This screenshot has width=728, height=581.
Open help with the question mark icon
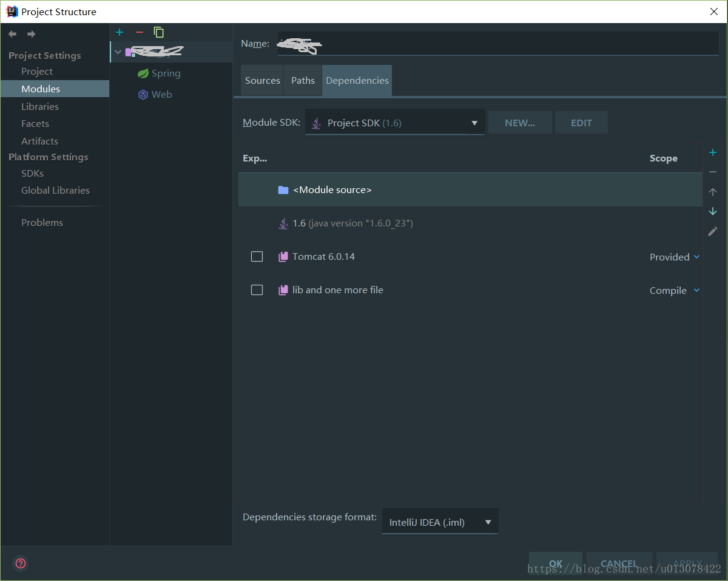[x=21, y=563]
